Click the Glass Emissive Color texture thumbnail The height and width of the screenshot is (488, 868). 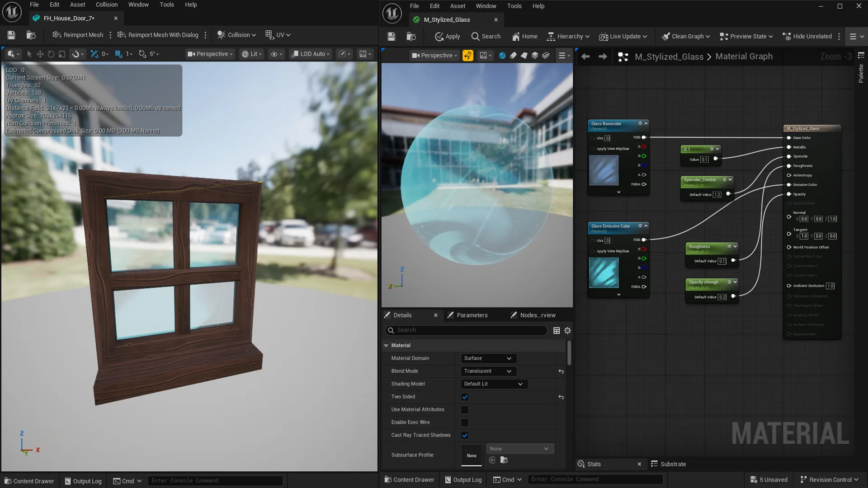(x=604, y=272)
